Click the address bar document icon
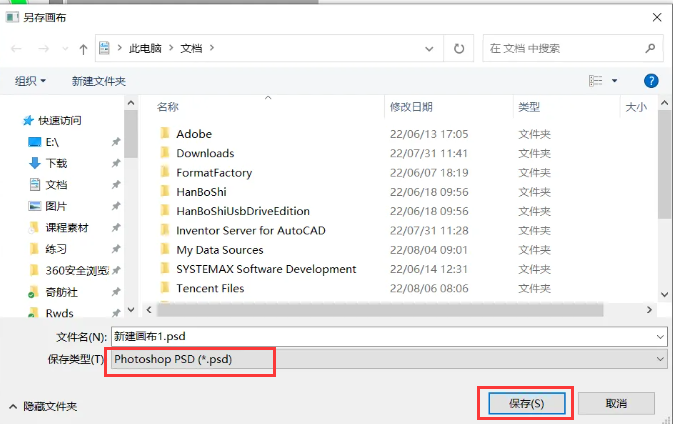 [104, 48]
